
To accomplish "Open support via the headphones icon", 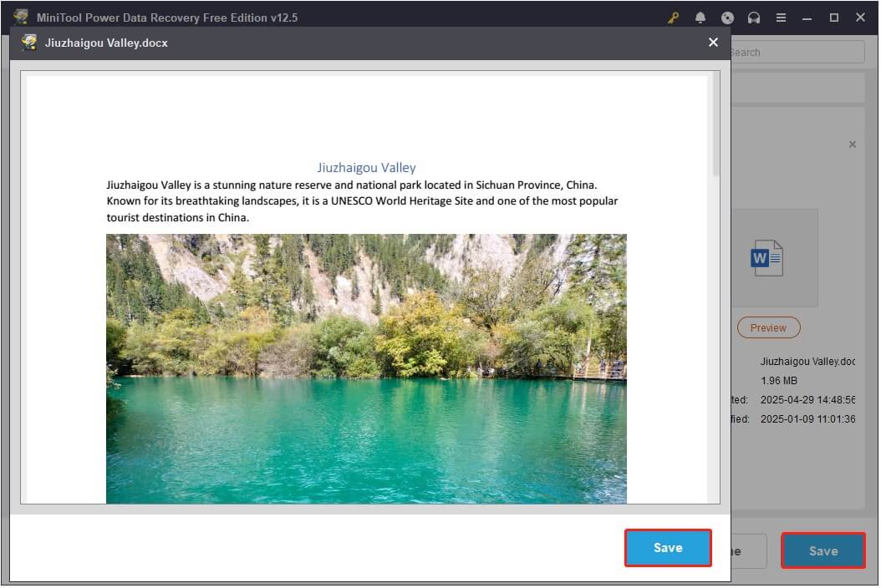I will 754,18.
